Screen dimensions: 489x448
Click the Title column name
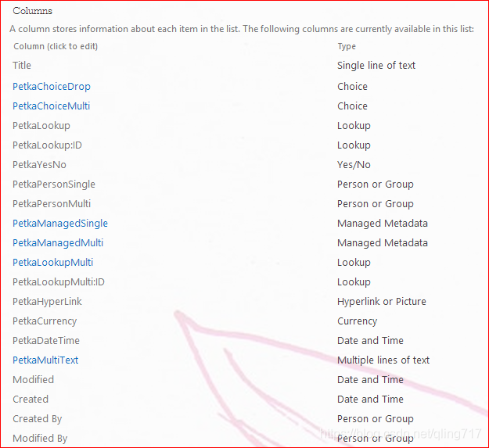tap(22, 66)
